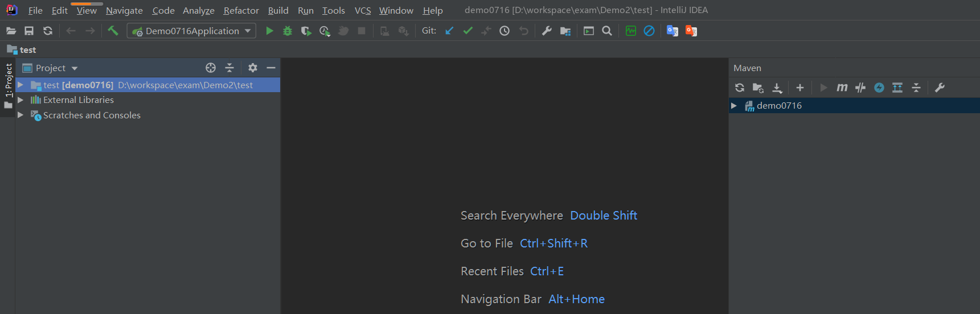The image size is (980, 314).
Task: Open the Build menu
Action: (x=278, y=10)
